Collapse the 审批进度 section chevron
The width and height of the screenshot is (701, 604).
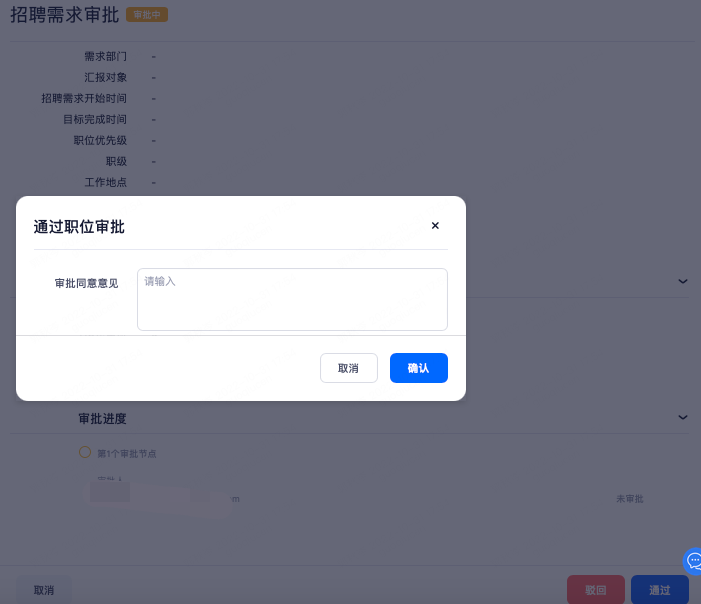point(683,417)
